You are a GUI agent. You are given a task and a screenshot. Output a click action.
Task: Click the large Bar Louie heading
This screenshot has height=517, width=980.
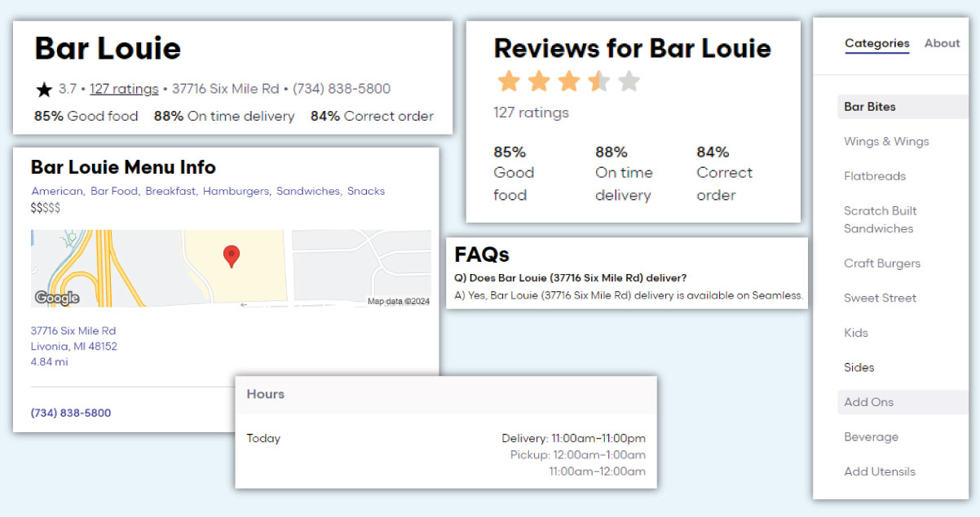coord(108,49)
